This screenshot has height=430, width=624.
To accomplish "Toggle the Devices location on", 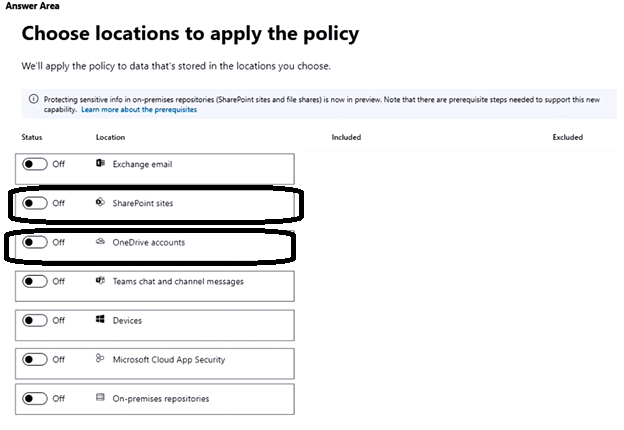I will pos(35,321).
